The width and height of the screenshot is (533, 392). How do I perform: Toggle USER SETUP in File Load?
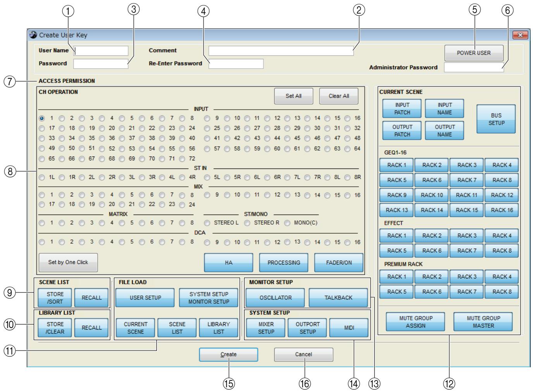[x=145, y=298]
